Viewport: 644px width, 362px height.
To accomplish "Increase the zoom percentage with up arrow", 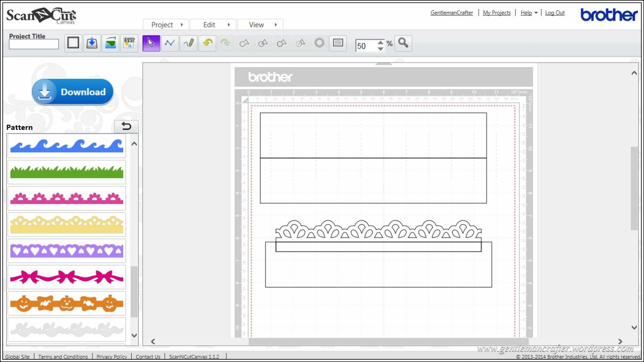I will (381, 42).
